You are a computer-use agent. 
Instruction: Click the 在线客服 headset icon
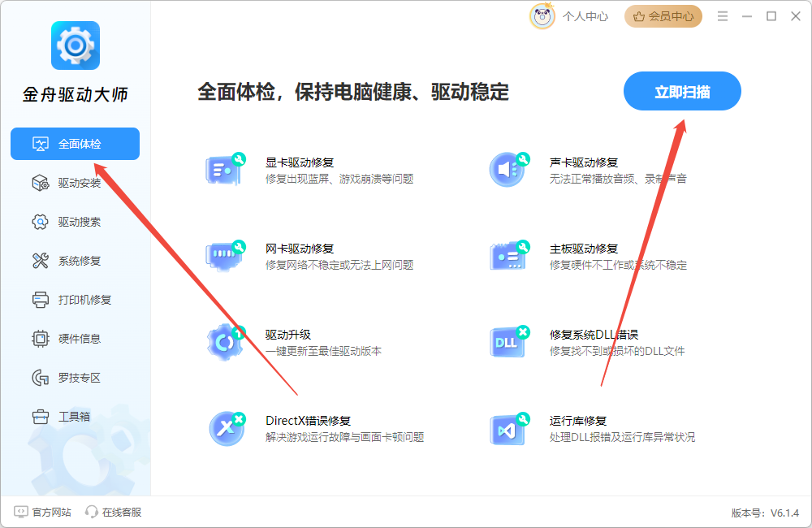92,512
